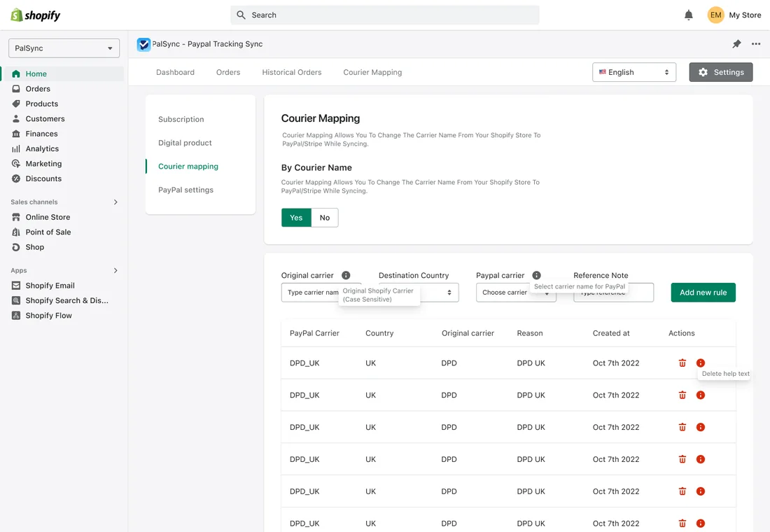Viewport: 770px width, 532px height.
Task: Click the Home icon in sidebar
Action: pos(16,73)
